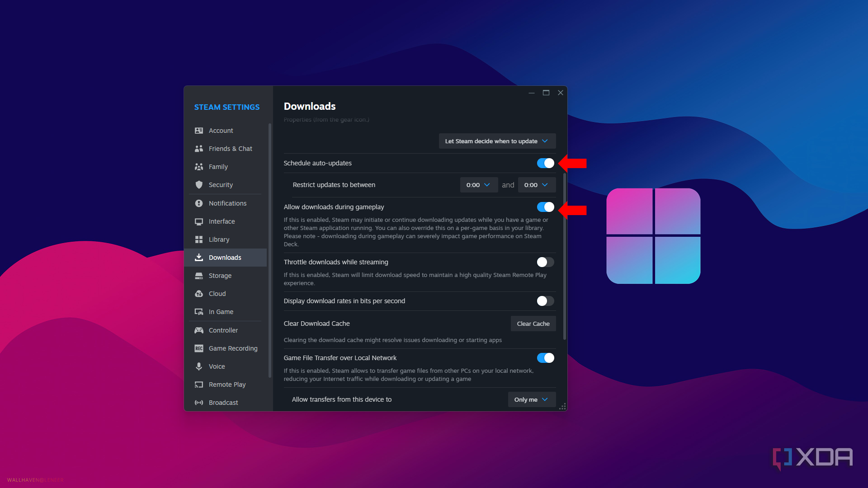The height and width of the screenshot is (488, 868).
Task: Select the Account settings icon
Action: (x=199, y=131)
